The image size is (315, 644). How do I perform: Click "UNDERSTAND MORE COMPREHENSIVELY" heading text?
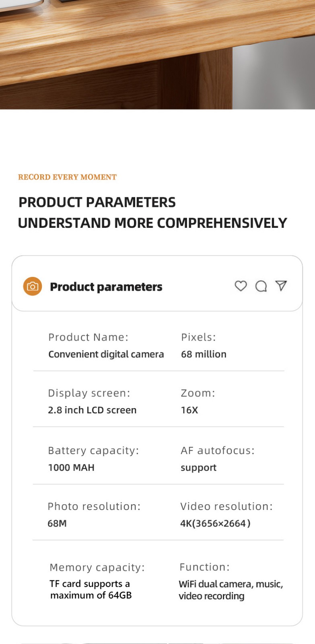[152, 223]
